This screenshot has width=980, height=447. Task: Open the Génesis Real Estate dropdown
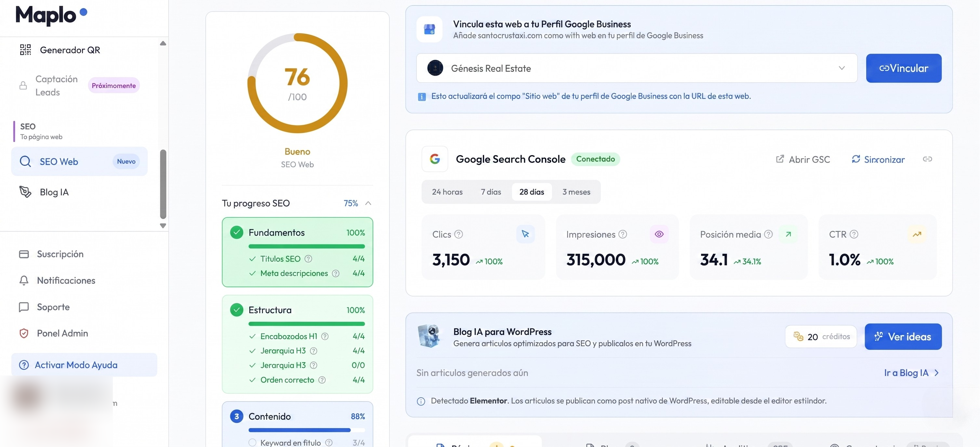click(x=637, y=68)
